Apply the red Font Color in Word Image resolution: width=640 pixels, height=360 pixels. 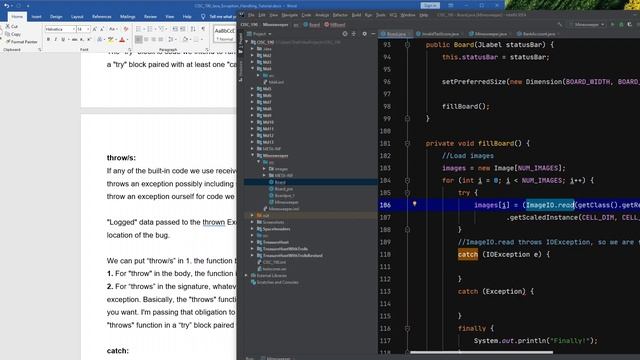tap(122, 39)
